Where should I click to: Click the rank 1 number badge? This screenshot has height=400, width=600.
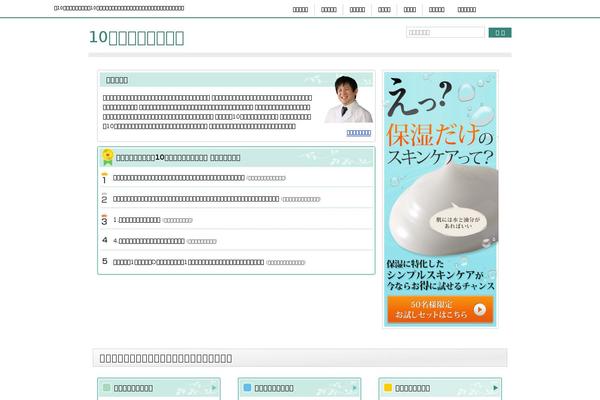104,178
